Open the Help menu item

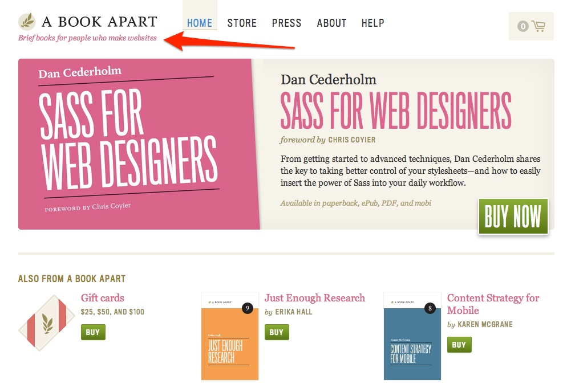pos(372,23)
